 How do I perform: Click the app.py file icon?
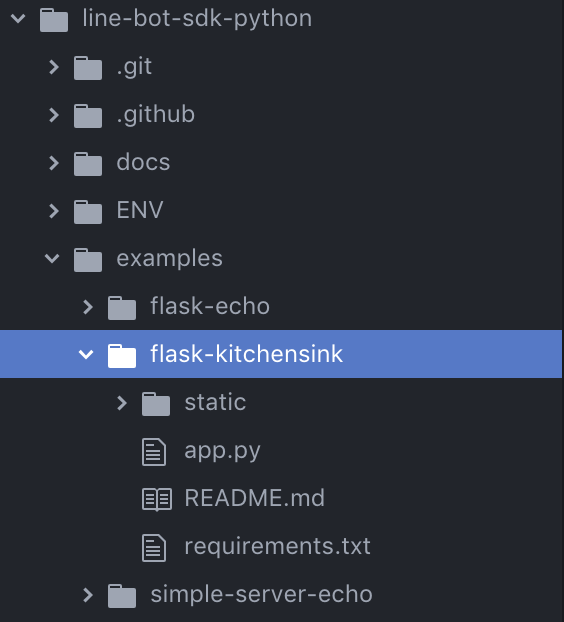pos(154,452)
